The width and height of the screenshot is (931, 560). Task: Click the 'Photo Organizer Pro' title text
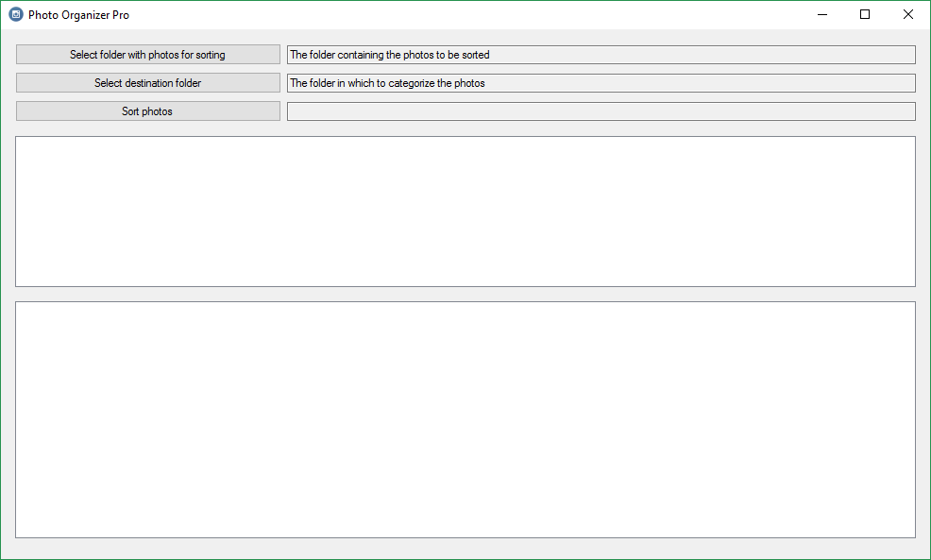(79, 15)
